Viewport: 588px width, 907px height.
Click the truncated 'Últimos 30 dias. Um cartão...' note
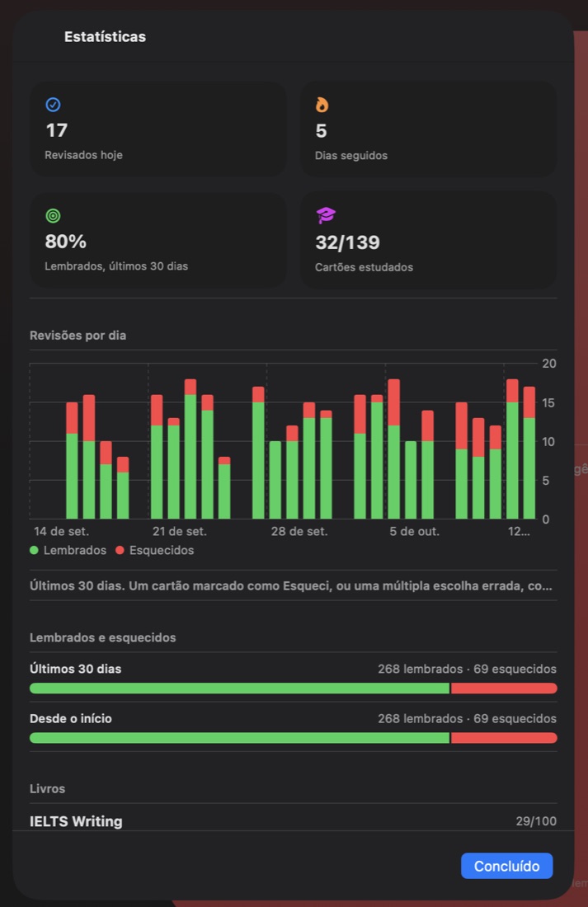(x=290, y=586)
